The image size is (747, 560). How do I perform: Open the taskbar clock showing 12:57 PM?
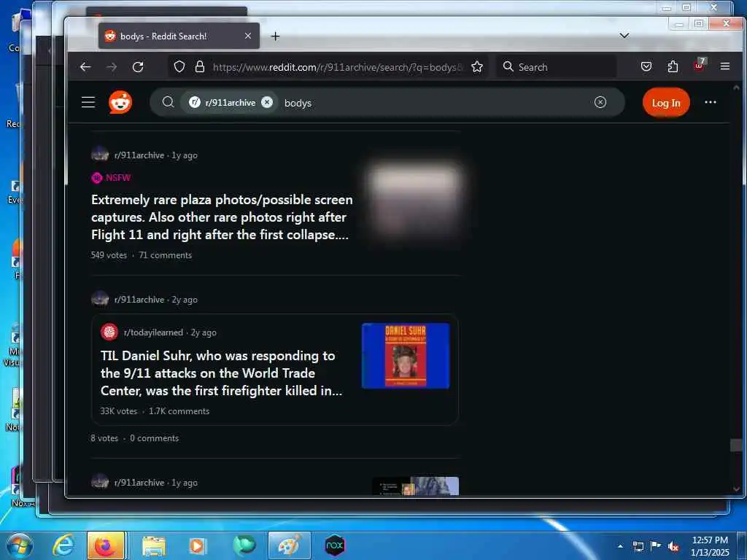(710, 546)
